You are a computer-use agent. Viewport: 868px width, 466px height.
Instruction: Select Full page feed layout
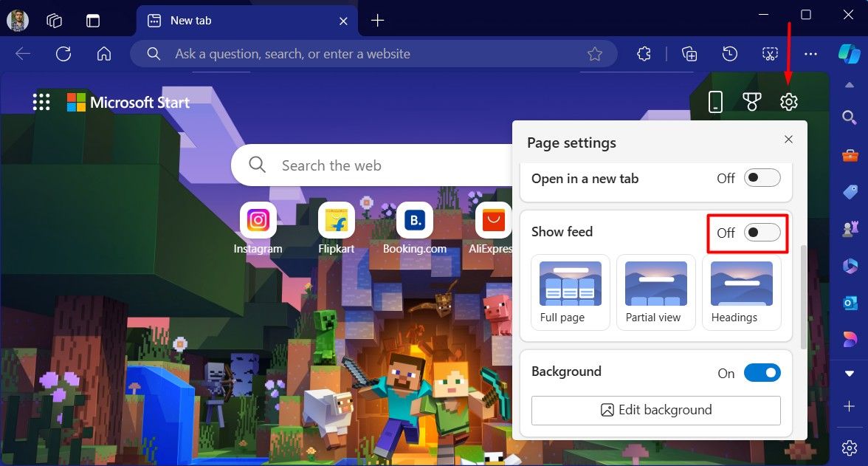pos(570,292)
